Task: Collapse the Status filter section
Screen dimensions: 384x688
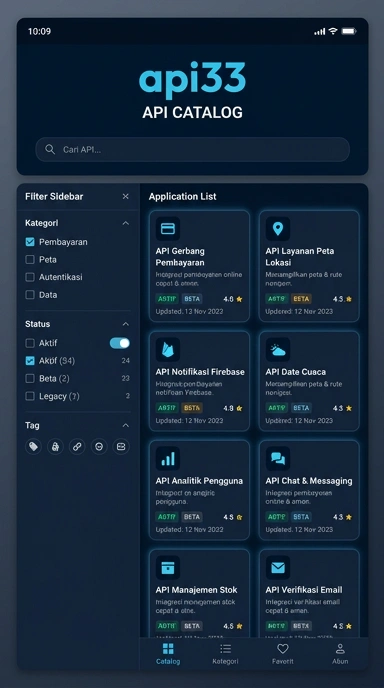Action: [x=126, y=324]
